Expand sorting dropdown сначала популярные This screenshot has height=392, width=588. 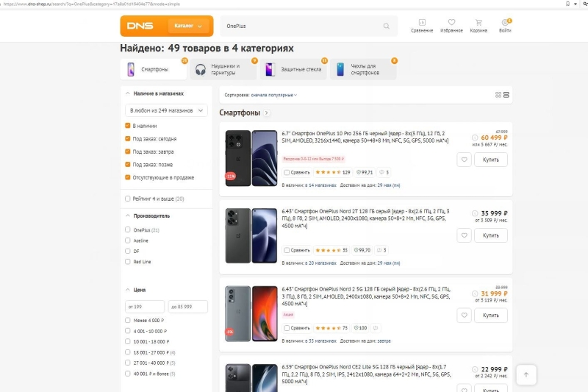coord(273,95)
